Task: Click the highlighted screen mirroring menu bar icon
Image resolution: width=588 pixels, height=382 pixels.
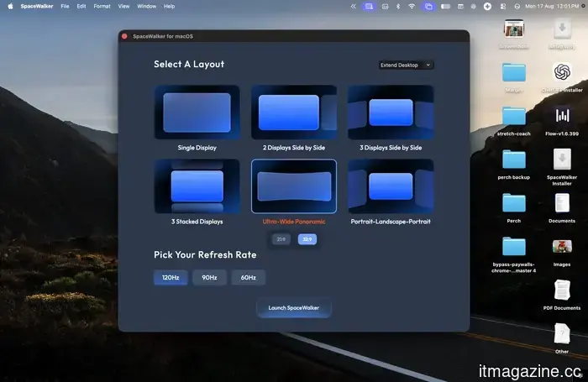Action: click(428, 6)
